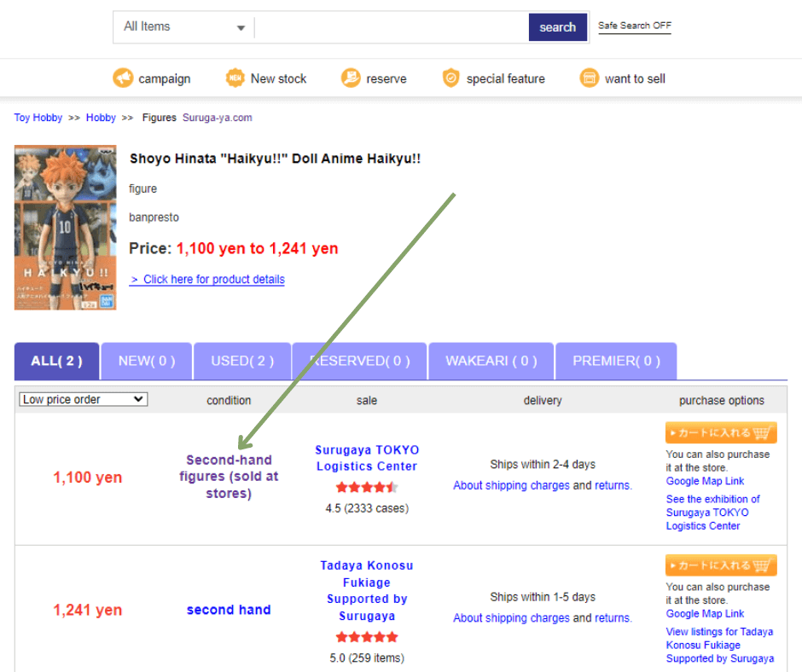Viewport: 802px width, 672px height.
Task: See the exhibition of Surugaya TOKYO Logistics Center
Action: [713, 513]
